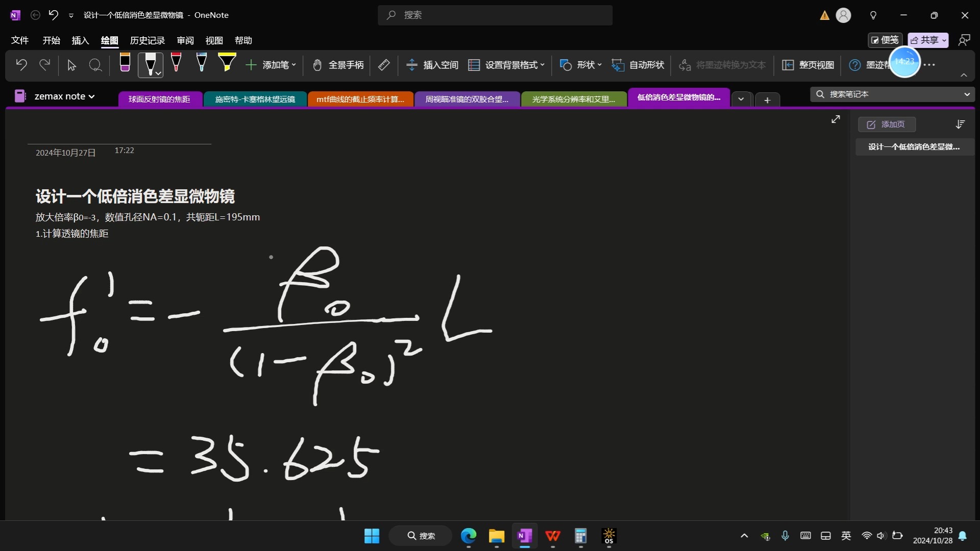Click the 插入空间 insert space tool
The height and width of the screenshot is (551, 980).
[x=432, y=65]
